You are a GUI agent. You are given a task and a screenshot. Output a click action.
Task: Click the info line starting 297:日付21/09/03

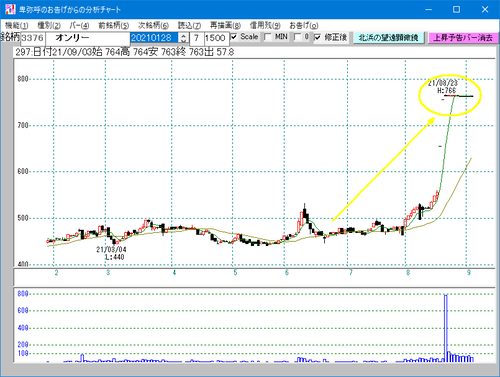pyautogui.click(x=125, y=52)
